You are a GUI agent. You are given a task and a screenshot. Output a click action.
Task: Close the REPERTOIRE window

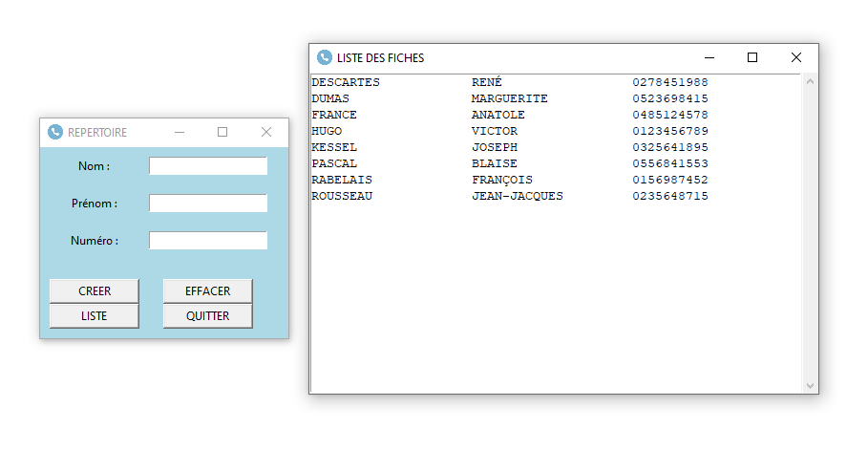click(266, 133)
